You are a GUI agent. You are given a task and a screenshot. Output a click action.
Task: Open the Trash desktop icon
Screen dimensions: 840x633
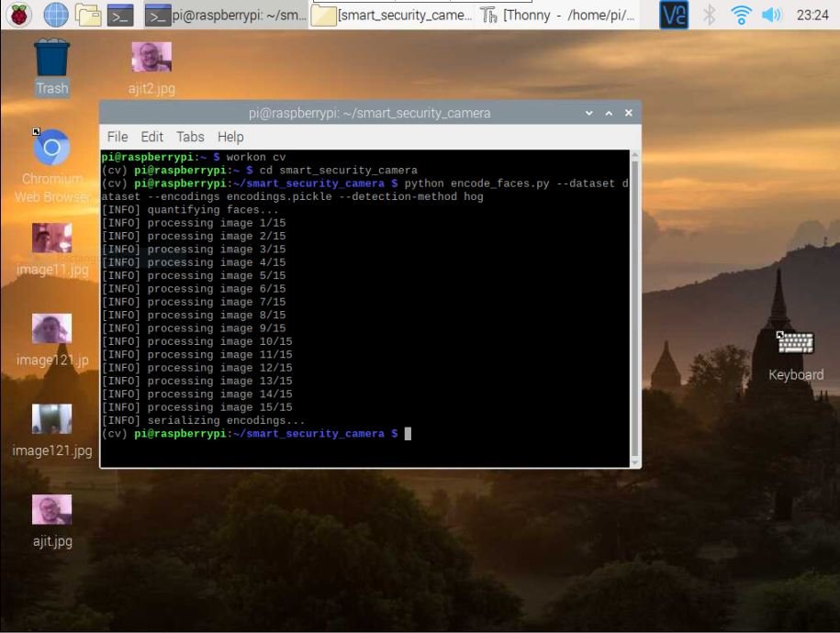click(x=52, y=61)
